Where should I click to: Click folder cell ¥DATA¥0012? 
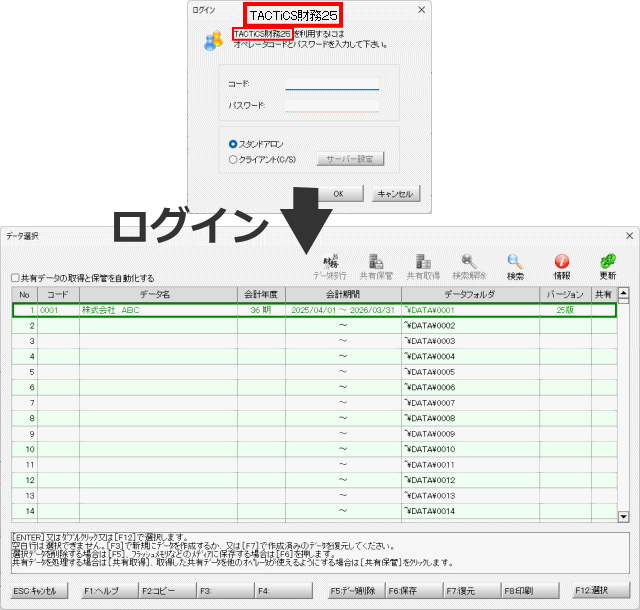click(470, 480)
